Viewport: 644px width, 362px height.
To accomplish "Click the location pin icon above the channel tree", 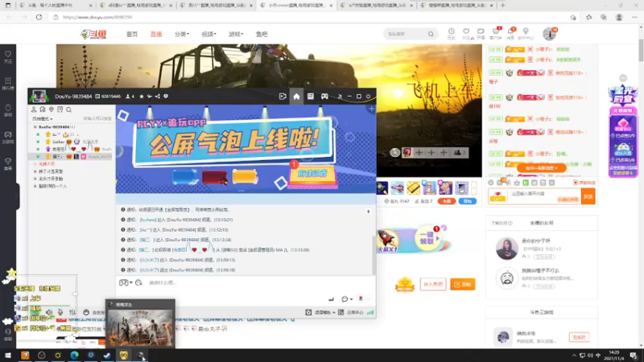I will [52, 109].
